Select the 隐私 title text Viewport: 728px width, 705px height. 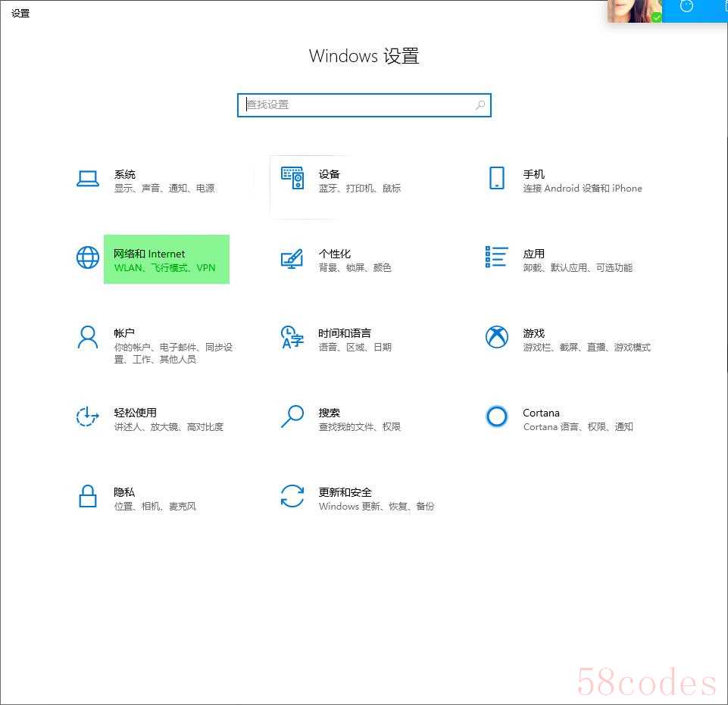(124, 492)
